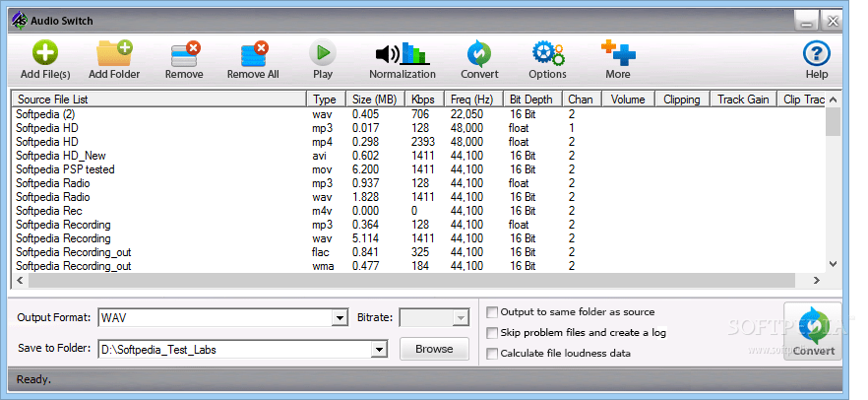Image resolution: width=868 pixels, height=400 pixels.
Task: Minimize the Audio Switch window
Action: 807,22
